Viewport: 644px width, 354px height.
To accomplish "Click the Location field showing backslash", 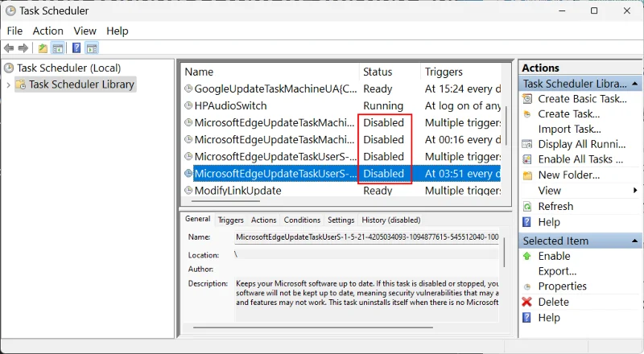I will click(367, 254).
